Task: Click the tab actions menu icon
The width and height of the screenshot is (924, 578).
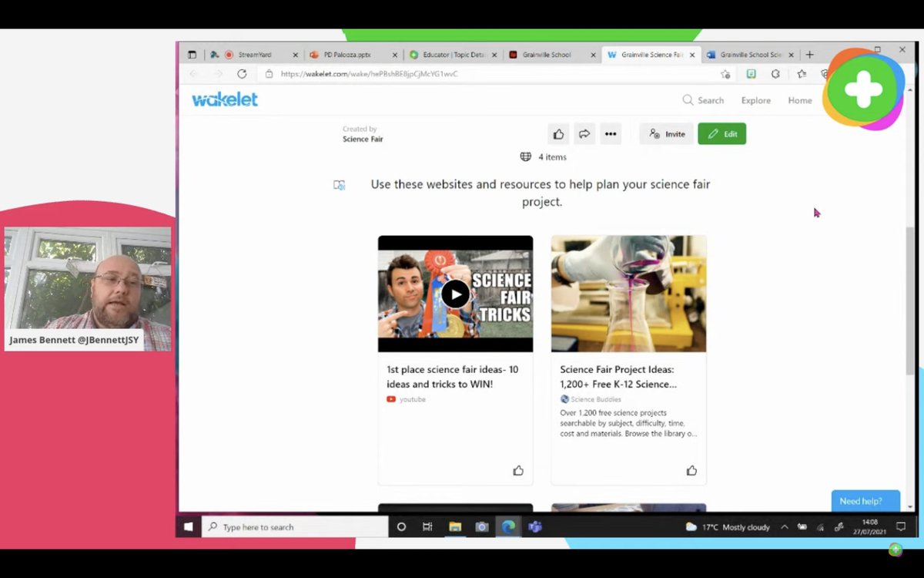Action: coord(192,55)
